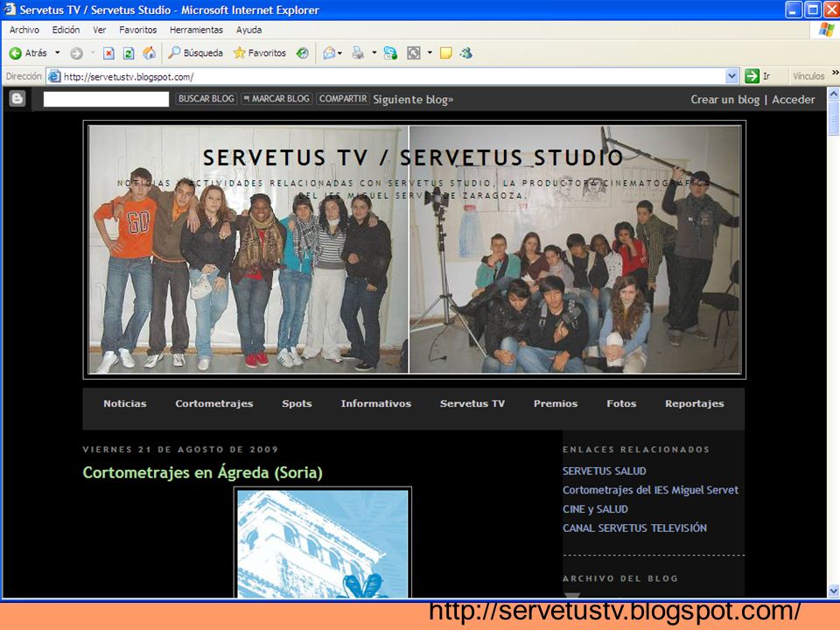Screen dimensions: 840x630
Task: Open the CINE y SALUD link
Action: tap(595, 509)
